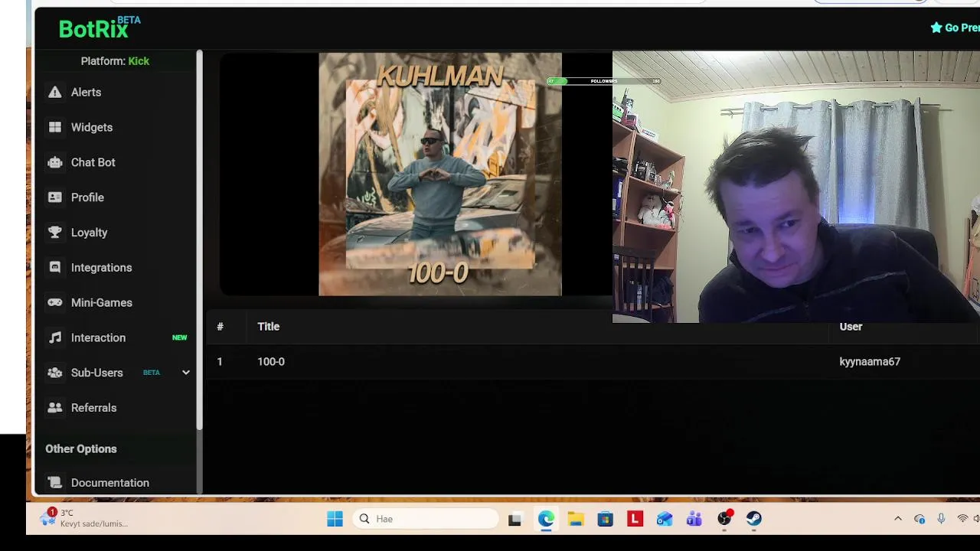Click the Chat Bot robot icon
Image resolution: width=980 pixels, height=551 pixels.
54,162
